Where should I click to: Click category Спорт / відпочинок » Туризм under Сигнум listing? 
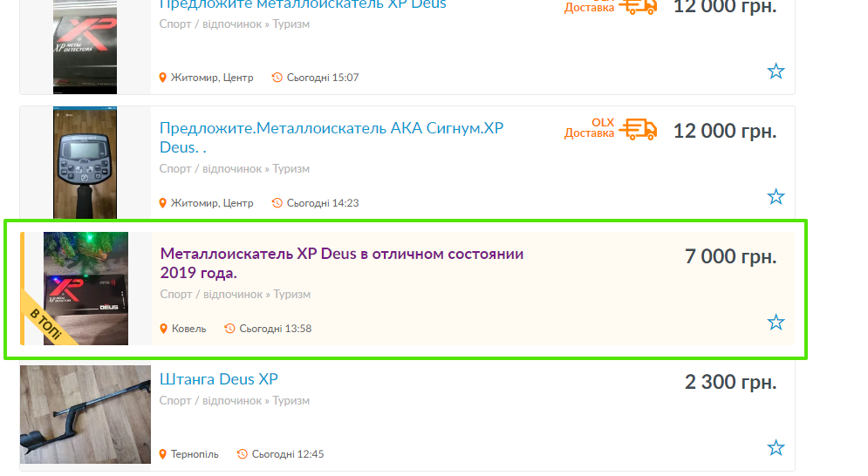coord(234,169)
